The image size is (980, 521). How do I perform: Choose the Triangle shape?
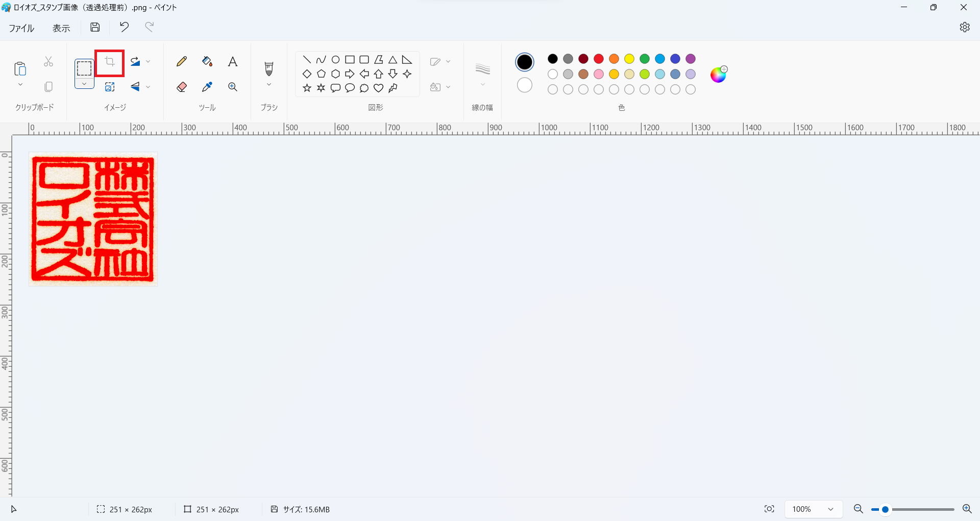coord(393,60)
